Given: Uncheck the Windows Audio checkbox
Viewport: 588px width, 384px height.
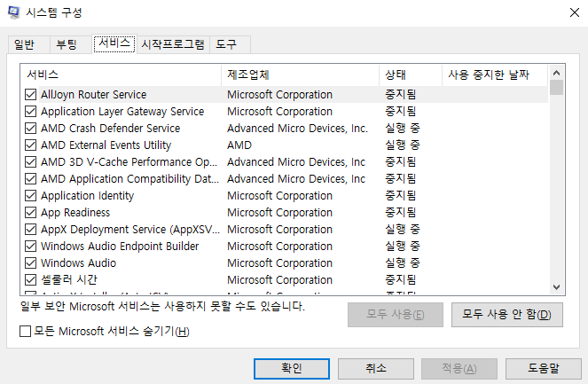Looking at the screenshot, I should pyautogui.click(x=30, y=263).
